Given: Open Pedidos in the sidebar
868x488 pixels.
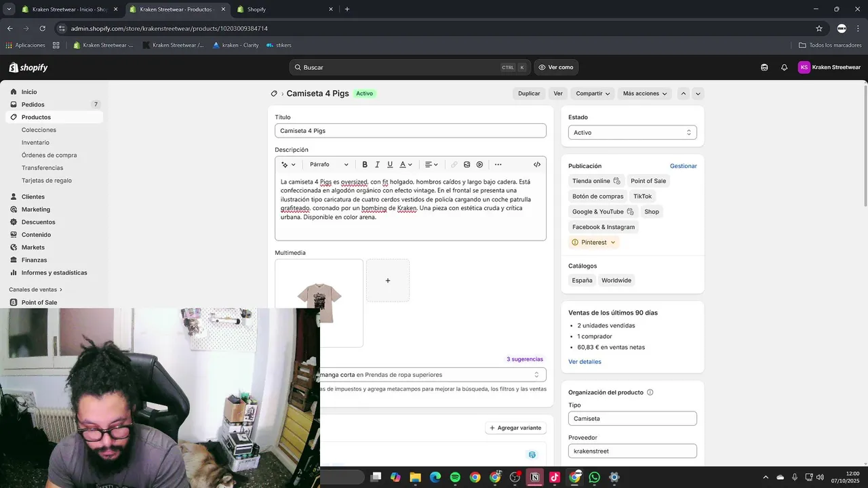Looking at the screenshot, I should [33, 104].
